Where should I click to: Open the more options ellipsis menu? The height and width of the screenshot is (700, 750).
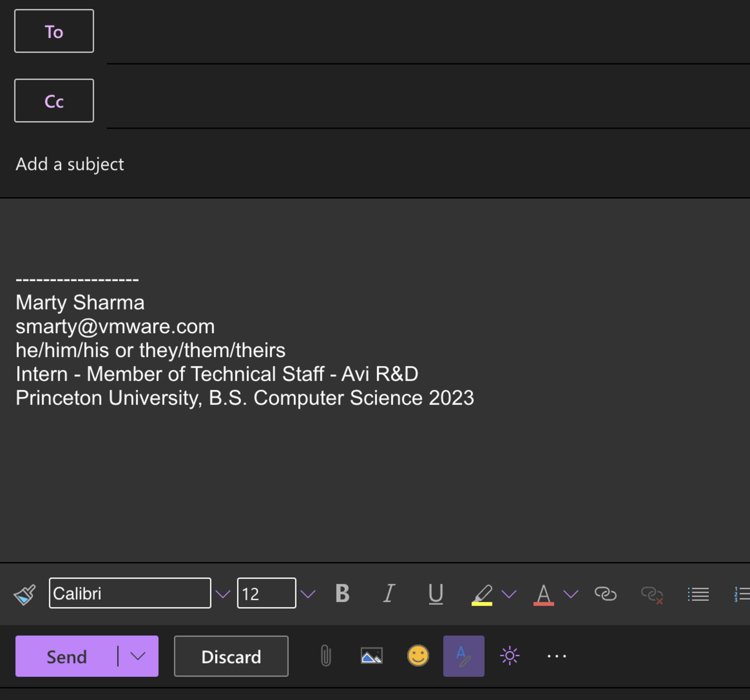pyautogui.click(x=557, y=657)
